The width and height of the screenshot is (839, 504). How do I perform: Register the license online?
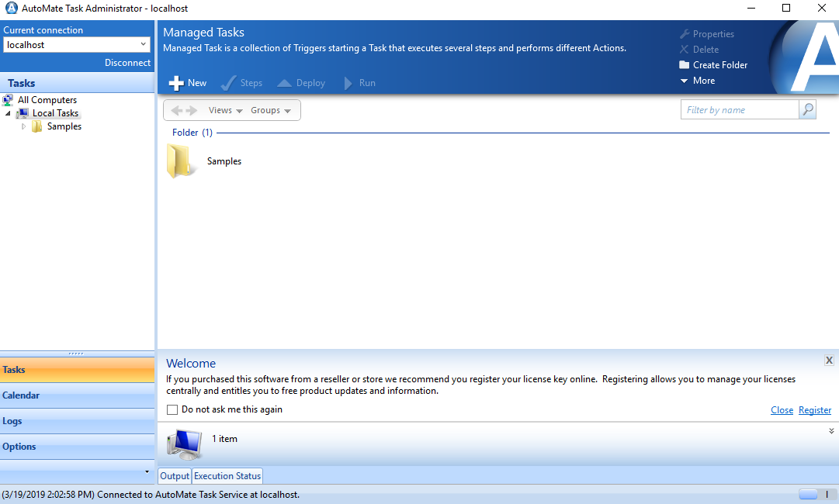click(814, 409)
